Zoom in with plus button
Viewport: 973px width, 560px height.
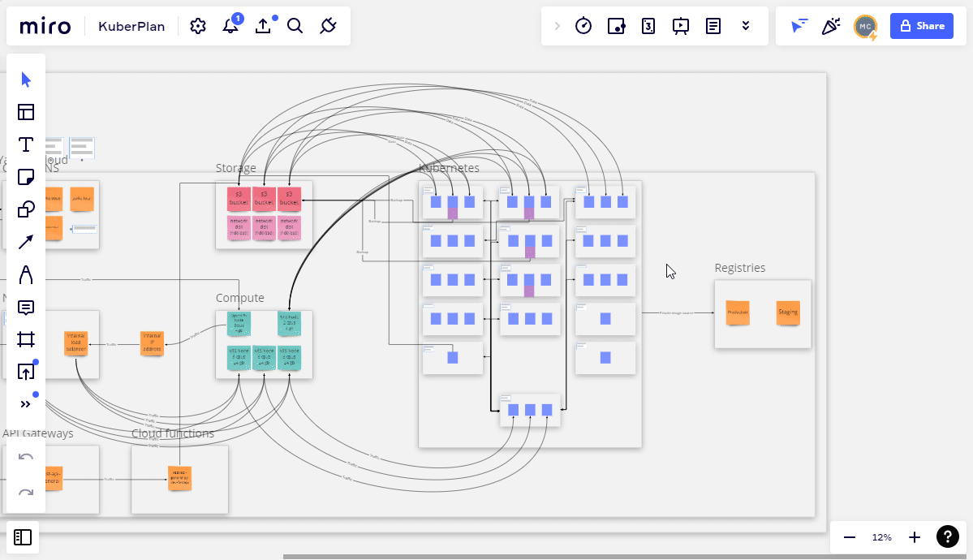(x=914, y=537)
